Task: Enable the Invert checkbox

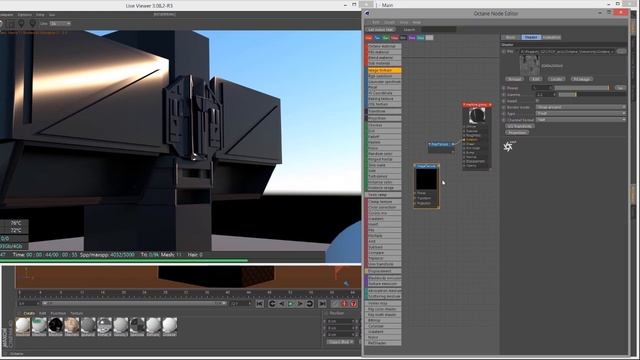Action: pos(538,101)
